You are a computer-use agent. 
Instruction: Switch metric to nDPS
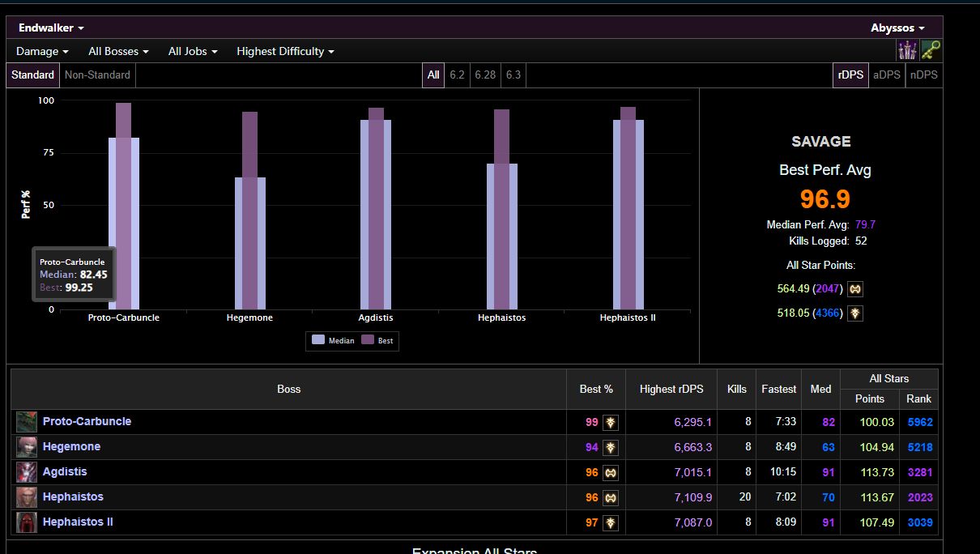(x=923, y=75)
